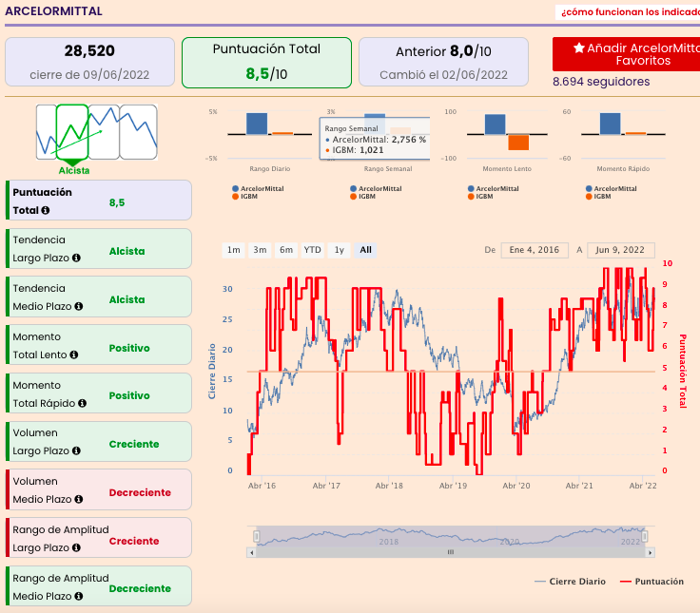Click info icon next to Puntuación Total

(x=45, y=210)
